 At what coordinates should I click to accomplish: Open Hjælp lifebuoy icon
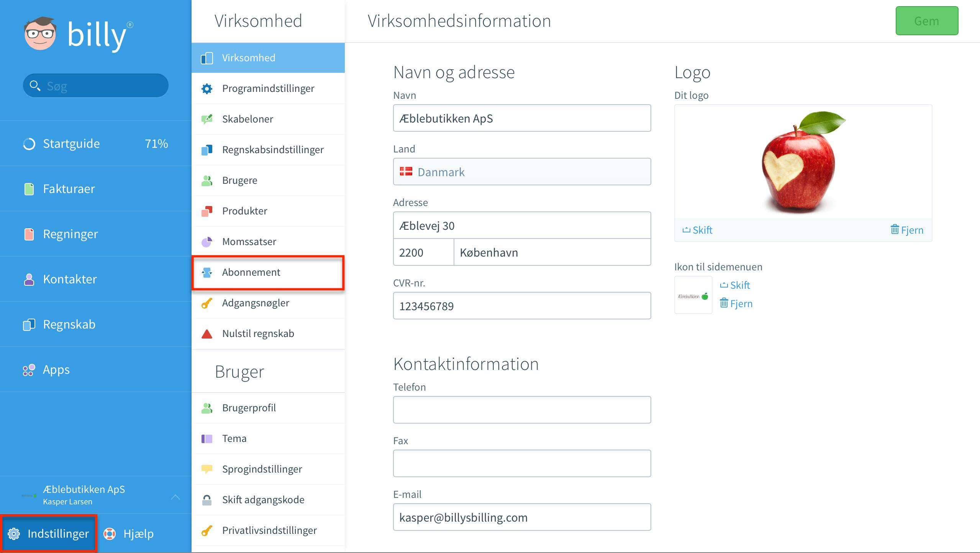pyautogui.click(x=110, y=533)
